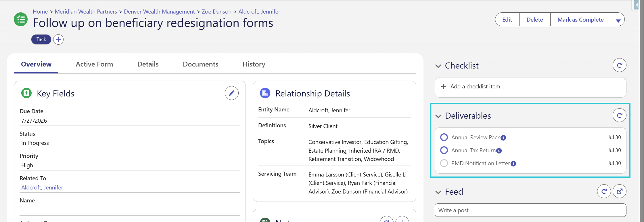The width and height of the screenshot is (644, 222).
Task: Click the Annual Tax Return due date Jul 30
Action: (x=614, y=150)
